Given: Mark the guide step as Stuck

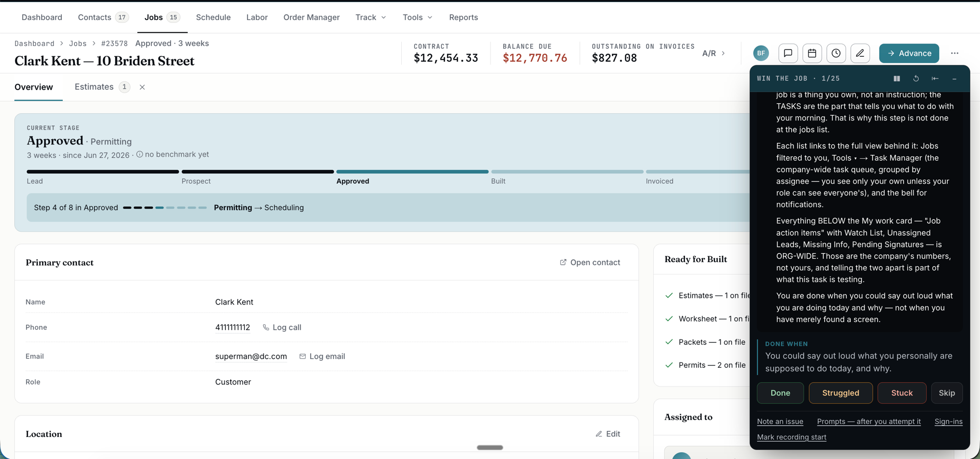Looking at the screenshot, I should click(902, 393).
